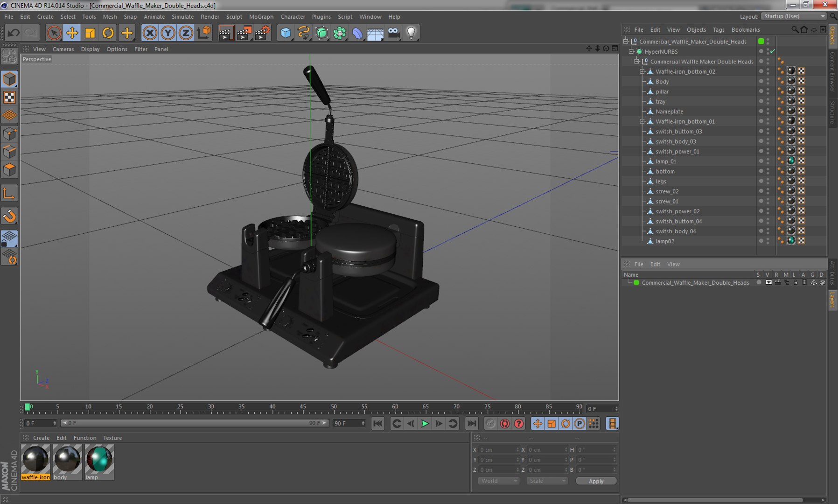838x504 pixels.
Task: Toggle visibility dots for legs object
Action: tap(768, 181)
